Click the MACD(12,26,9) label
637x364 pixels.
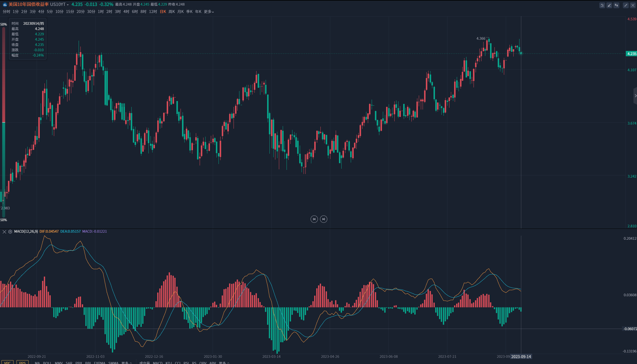coord(26,231)
